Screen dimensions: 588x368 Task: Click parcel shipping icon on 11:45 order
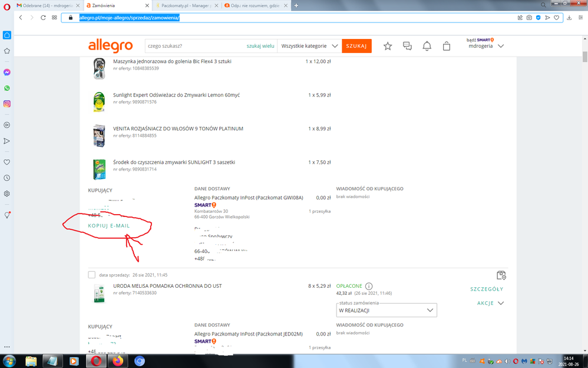click(501, 275)
